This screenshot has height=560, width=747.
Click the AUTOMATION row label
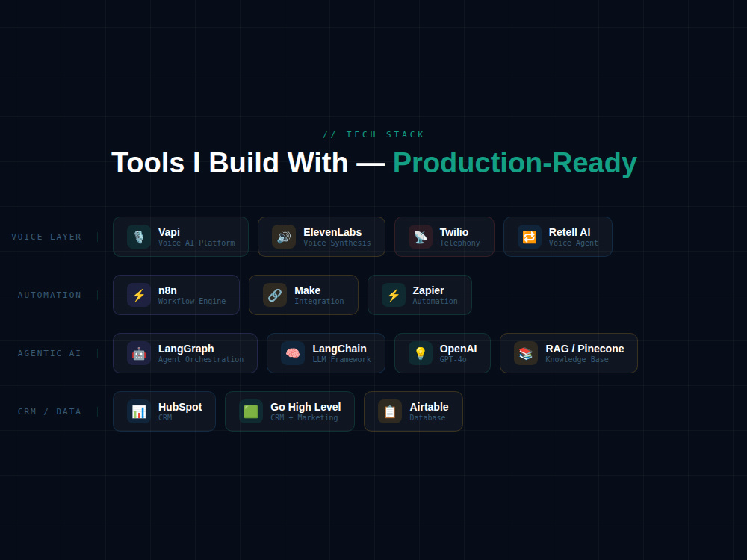coord(49,295)
